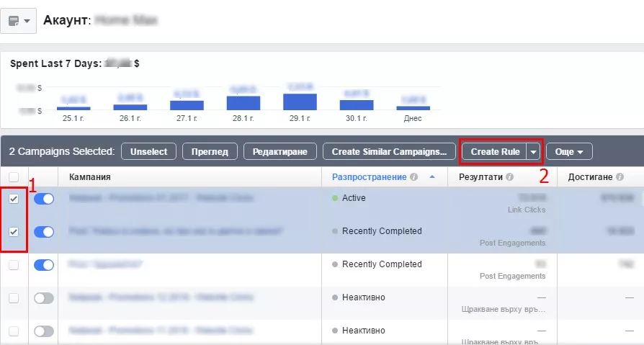Viewport: 644px width, 345px height.
Task: Open the Още dropdown menu
Action: click(569, 151)
